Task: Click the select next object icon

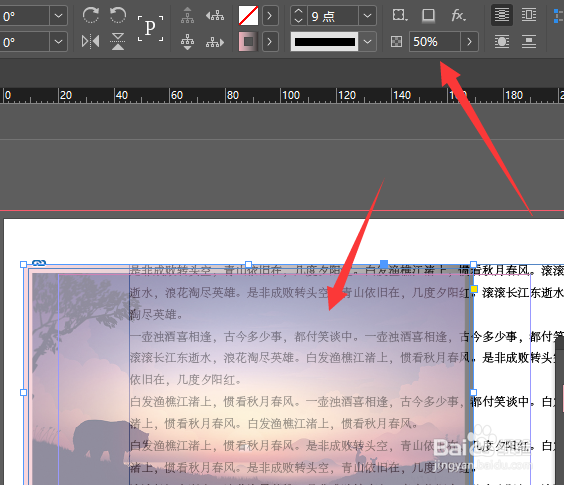Action: click(x=215, y=42)
